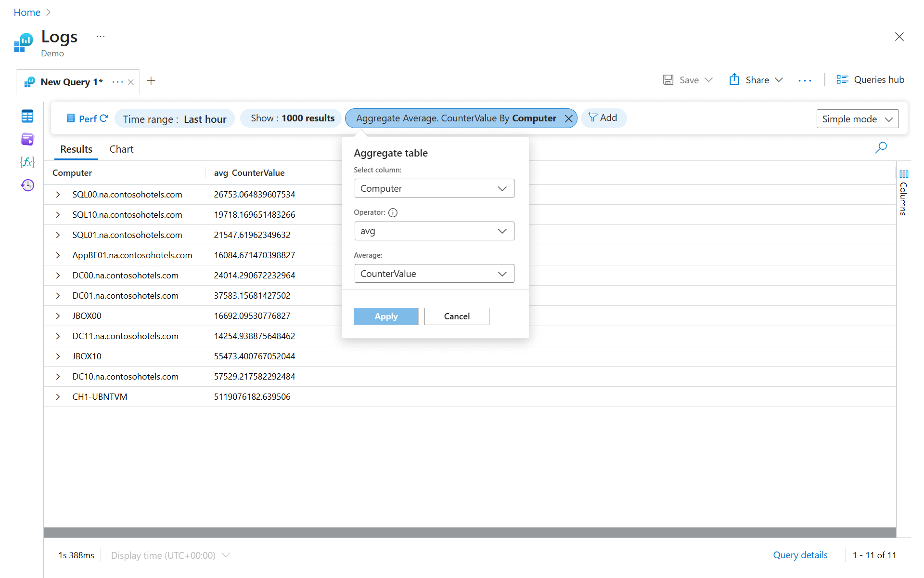This screenshot has height=578, width=924.
Task: Expand the JBOX10 row
Action: [58, 356]
